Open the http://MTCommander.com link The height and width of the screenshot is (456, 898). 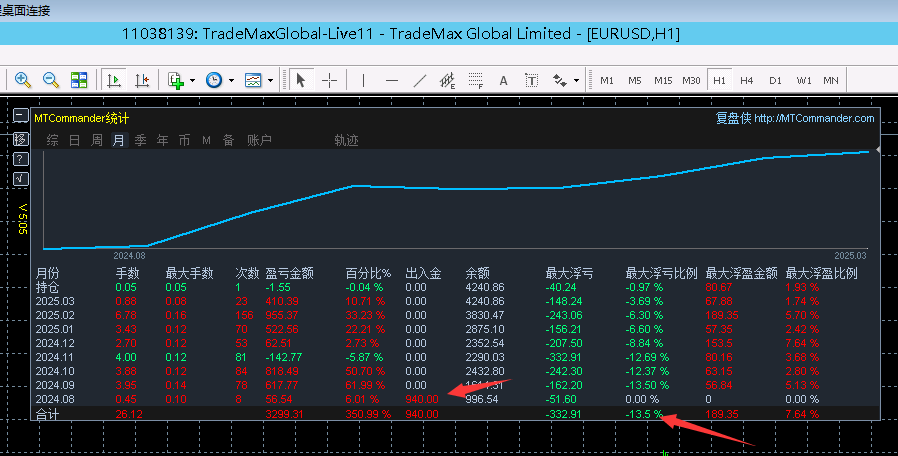pos(814,119)
